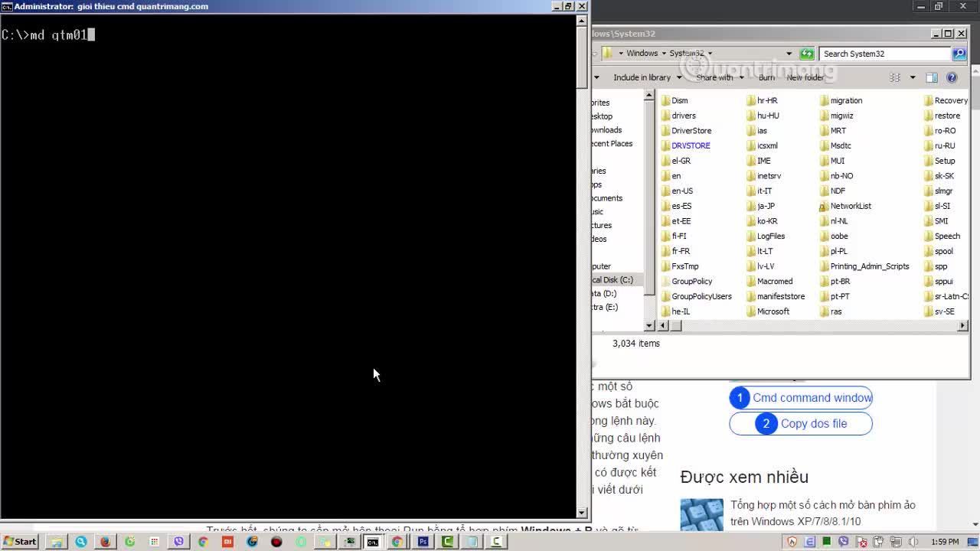This screenshot has height=551, width=980.
Task: Select the Downloads item in navigation pane
Action: pyautogui.click(x=606, y=130)
